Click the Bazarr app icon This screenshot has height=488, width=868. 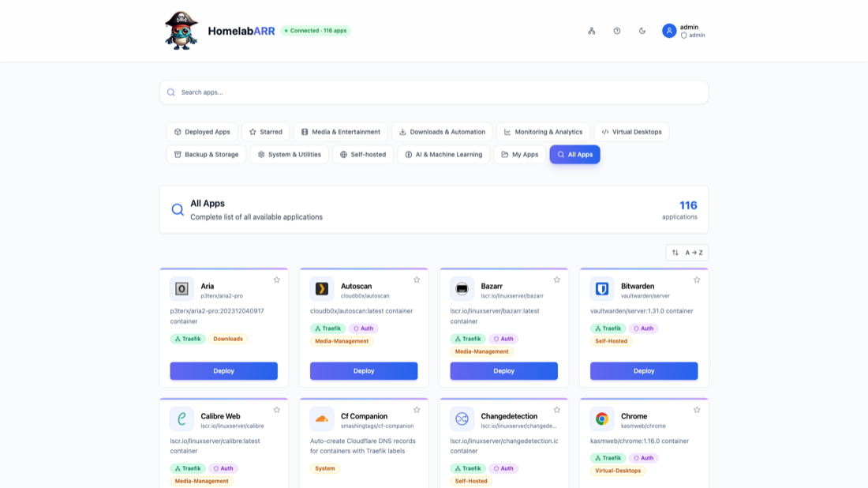[462, 288]
